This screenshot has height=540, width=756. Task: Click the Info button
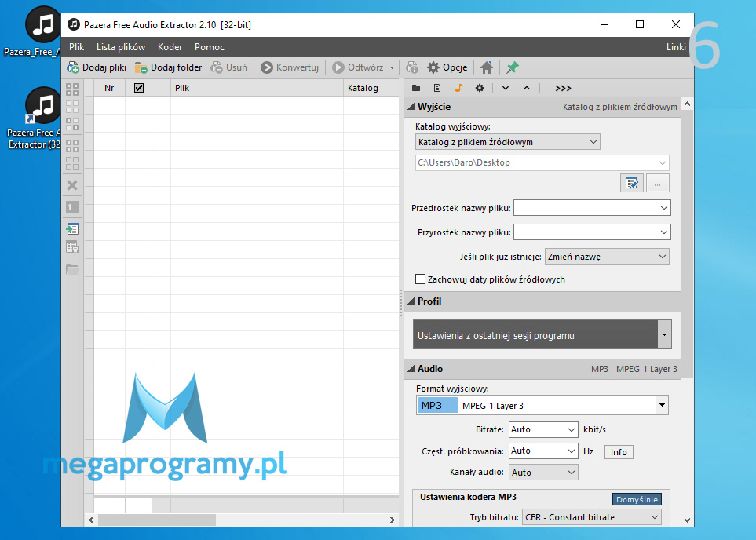click(619, 452)
